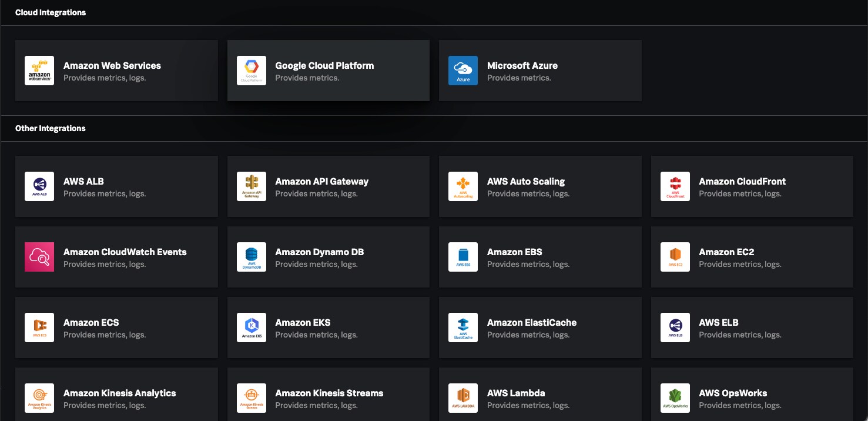Click the Amazon EC2 icon
Image resolution: width=868 pixels, height=421 pixels.
[675, 257]
